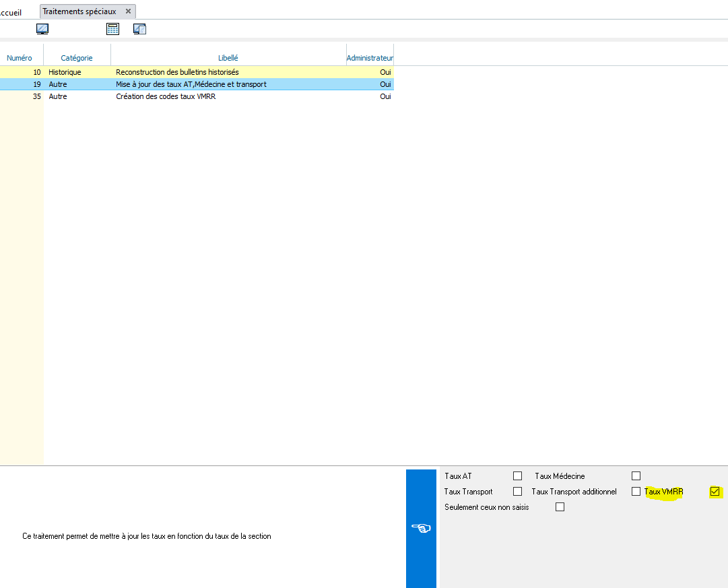Screen dimensions: 728x588
Task: Click the Administrateur column header
Action: 370,58
